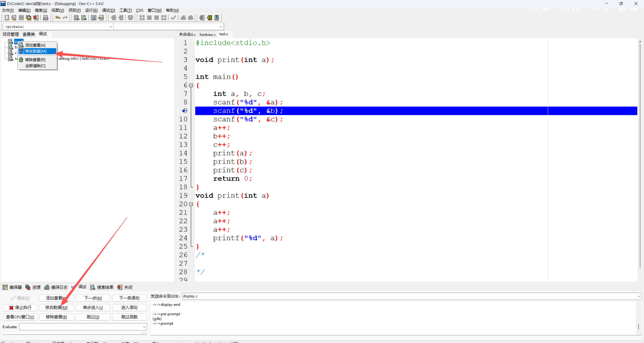644x343 pixels.
Task: Click the breakpoint arrow at line 9
Action: tap(184, 111)
